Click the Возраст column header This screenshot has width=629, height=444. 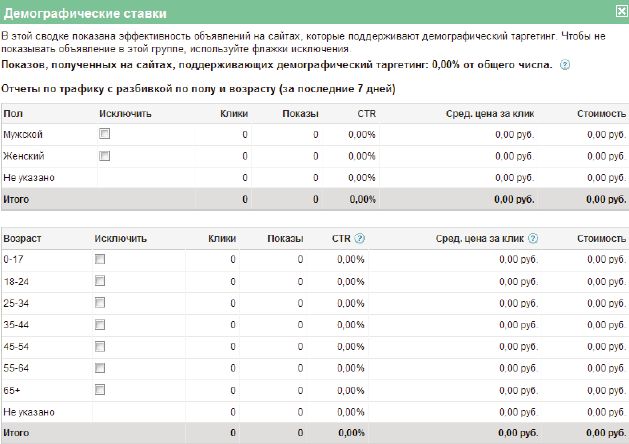point(22,239)
